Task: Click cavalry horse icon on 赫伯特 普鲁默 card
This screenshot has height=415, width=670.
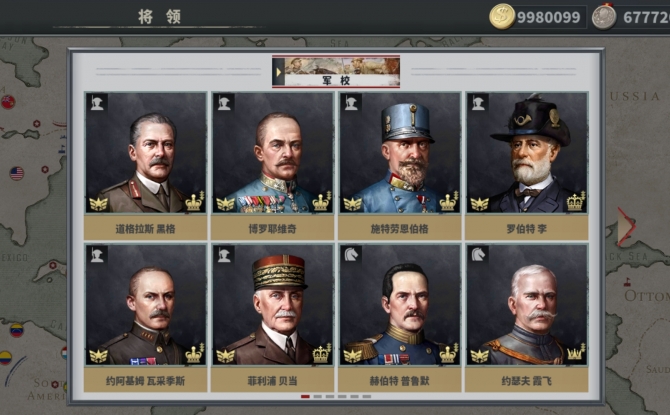Action: tap(351, 255)
